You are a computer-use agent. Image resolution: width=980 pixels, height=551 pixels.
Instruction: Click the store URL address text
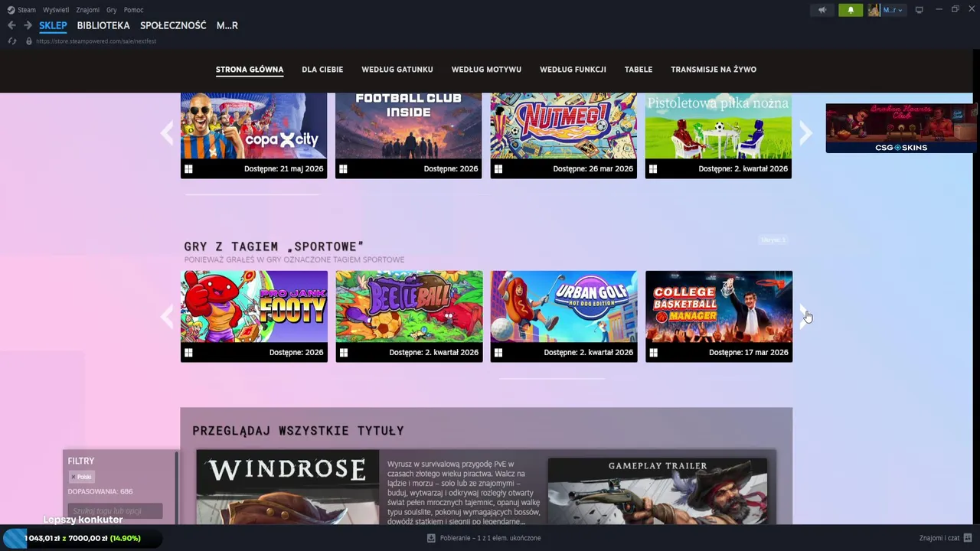coord(96,41)
